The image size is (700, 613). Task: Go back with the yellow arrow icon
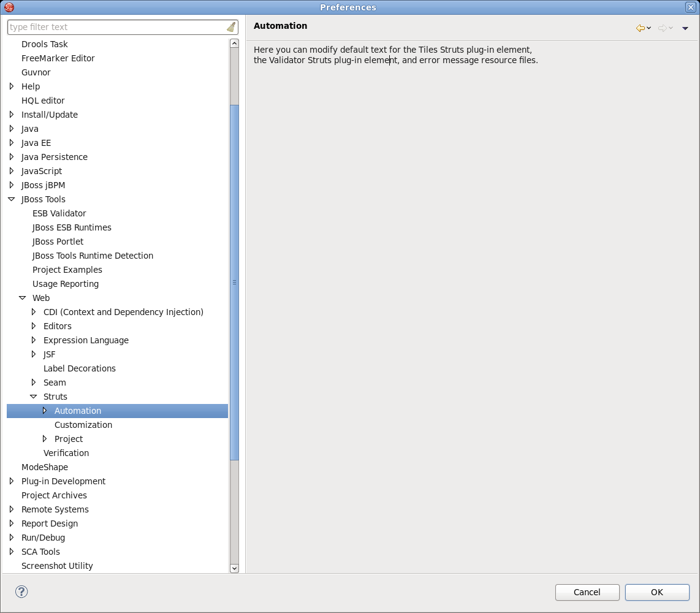[x=640, y=28]
